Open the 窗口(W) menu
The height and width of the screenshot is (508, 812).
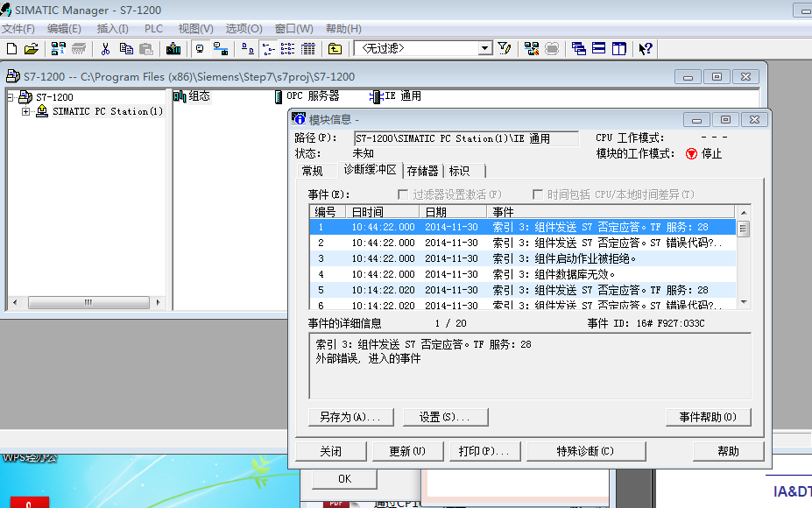pos(293,29)
